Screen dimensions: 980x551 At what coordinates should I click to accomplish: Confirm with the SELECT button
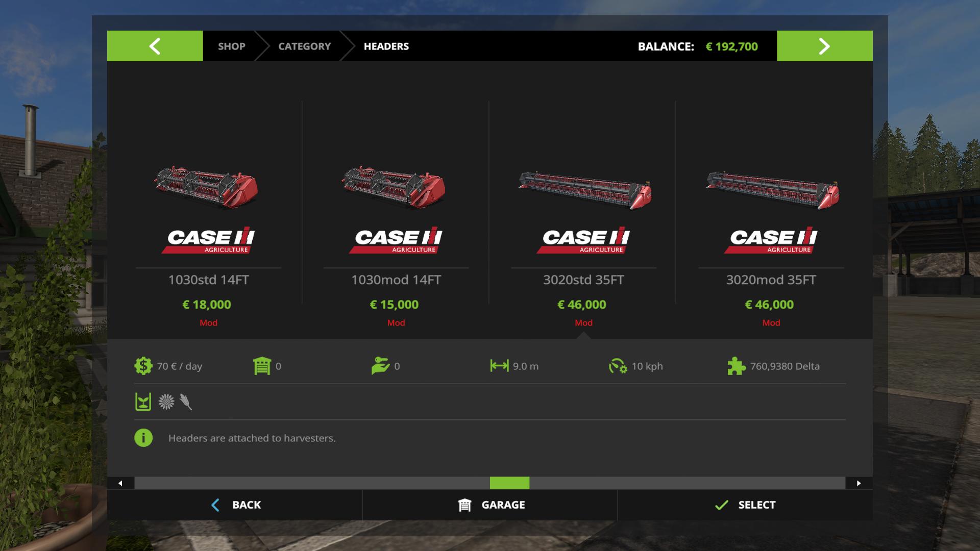click(x=745, y=505)
